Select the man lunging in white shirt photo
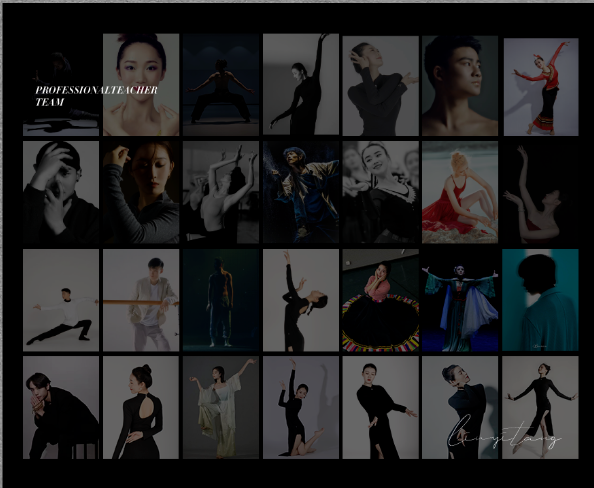594x488 pixels. (x=61, y=300)
